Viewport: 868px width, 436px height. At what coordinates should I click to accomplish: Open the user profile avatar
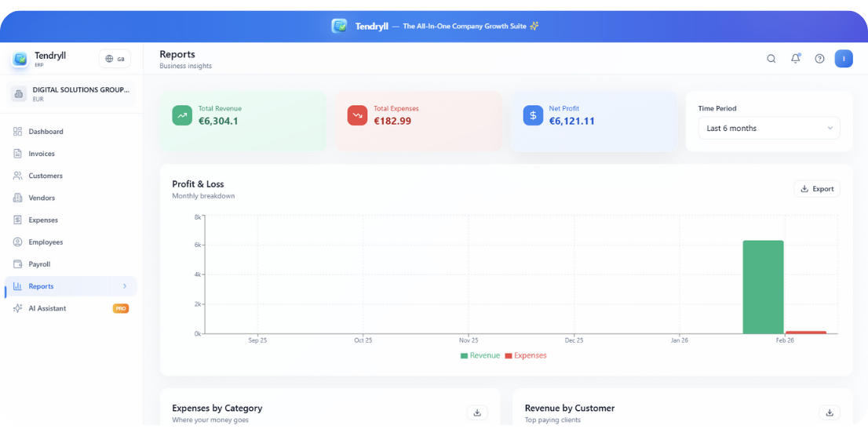click(843, 59)
